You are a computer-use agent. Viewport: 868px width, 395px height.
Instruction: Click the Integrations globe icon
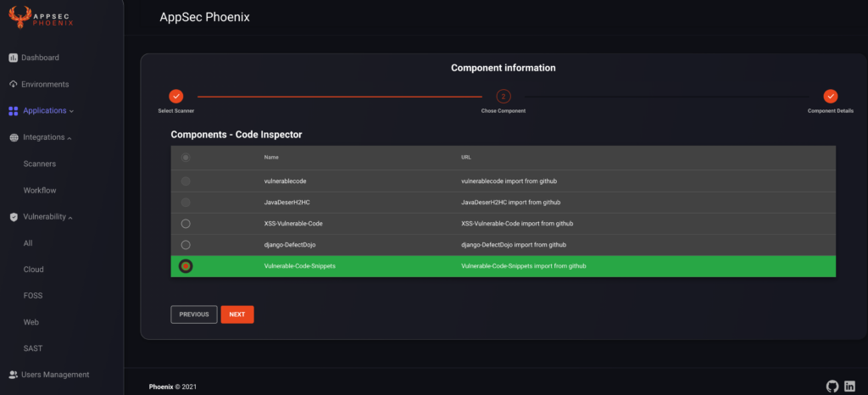(x=14, y=137)
